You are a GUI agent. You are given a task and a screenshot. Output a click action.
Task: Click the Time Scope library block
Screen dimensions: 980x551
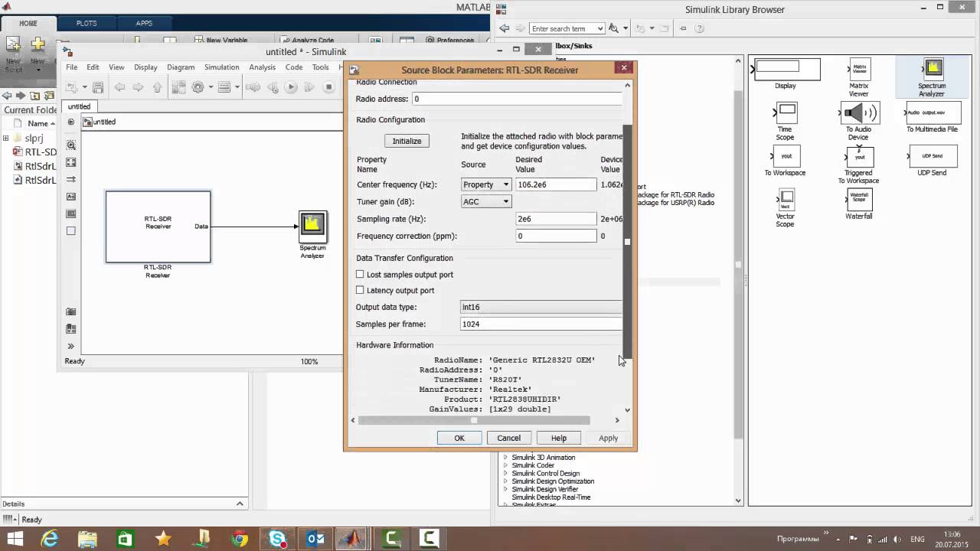click(x=786, y=114)
